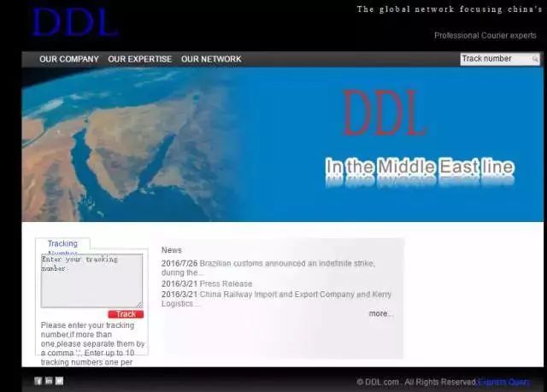
Task: Click the News heading text
Action: (x=171, y=250)
